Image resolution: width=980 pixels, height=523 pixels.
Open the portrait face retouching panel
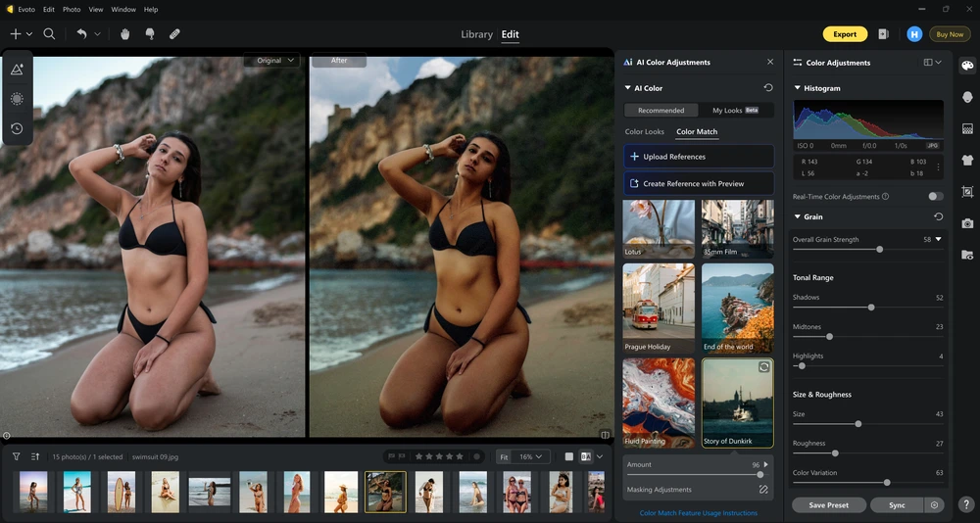coord(967,97)
